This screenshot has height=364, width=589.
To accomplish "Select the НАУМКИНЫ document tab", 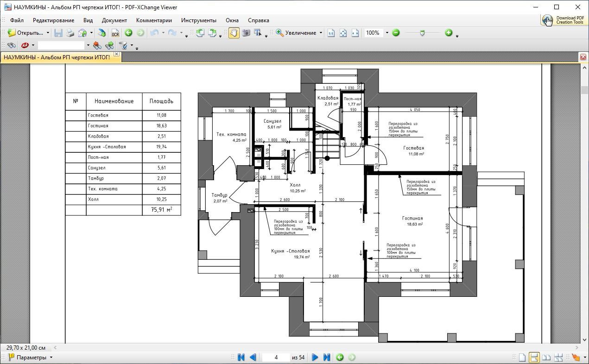I will [x=57, y=57].
